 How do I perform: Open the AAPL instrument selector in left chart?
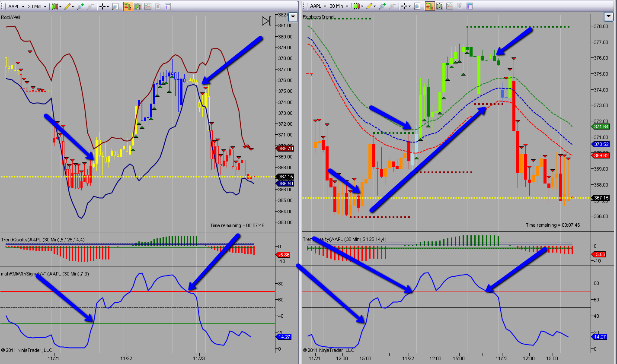coord(16,6)
